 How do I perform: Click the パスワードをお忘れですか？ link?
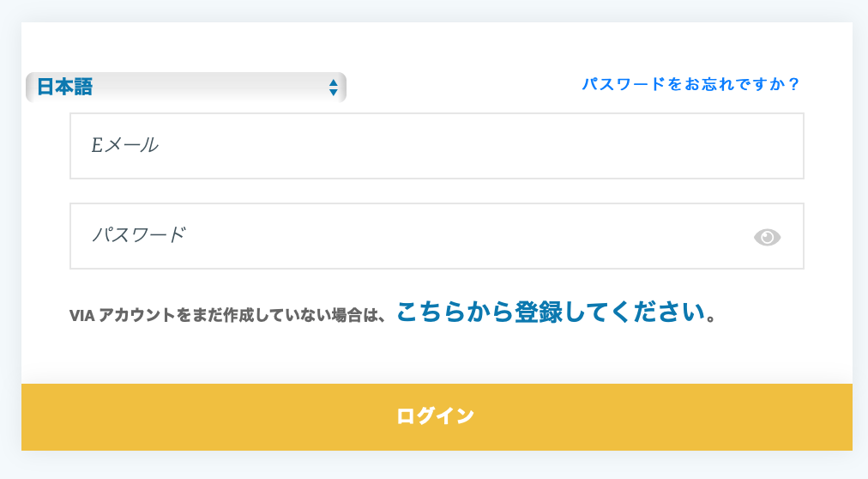click(x=690, y=84)
